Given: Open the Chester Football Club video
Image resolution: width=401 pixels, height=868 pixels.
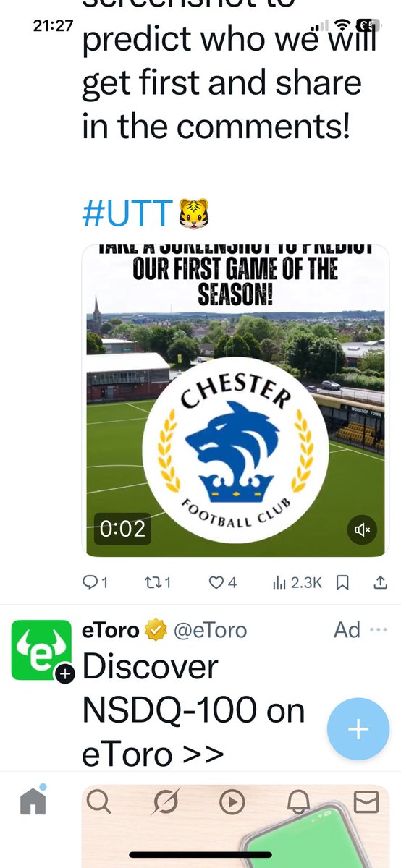Looking at the screenshot, I should [235, 401].
